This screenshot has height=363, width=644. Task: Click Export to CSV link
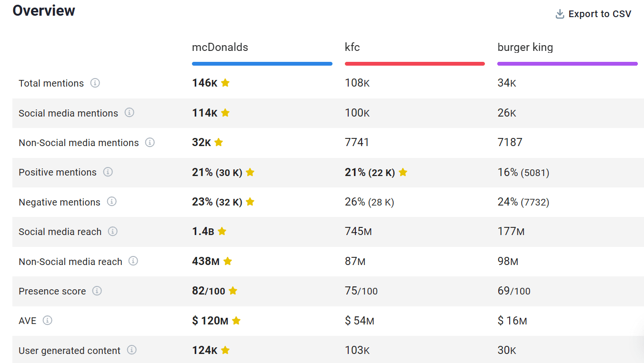(x=599, y=14)
